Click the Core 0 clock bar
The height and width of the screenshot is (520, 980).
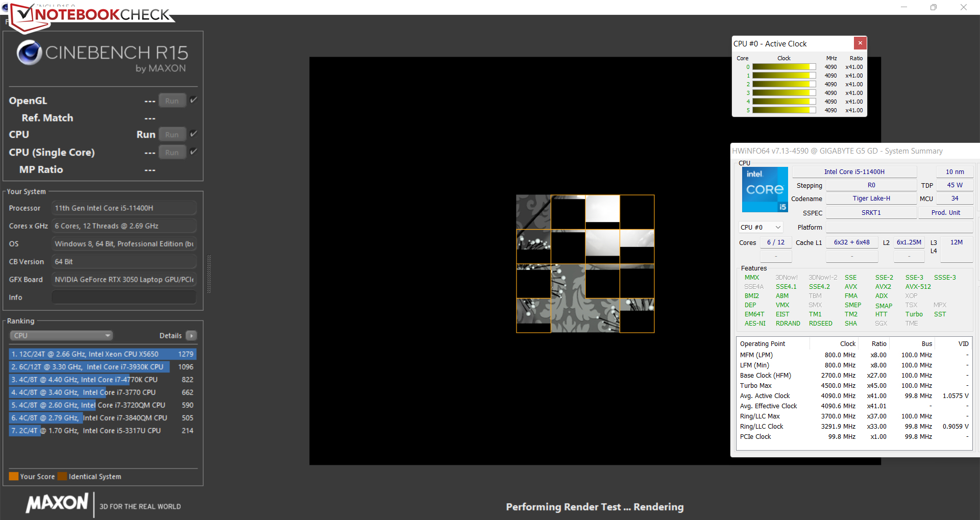(x=784, y=67)
